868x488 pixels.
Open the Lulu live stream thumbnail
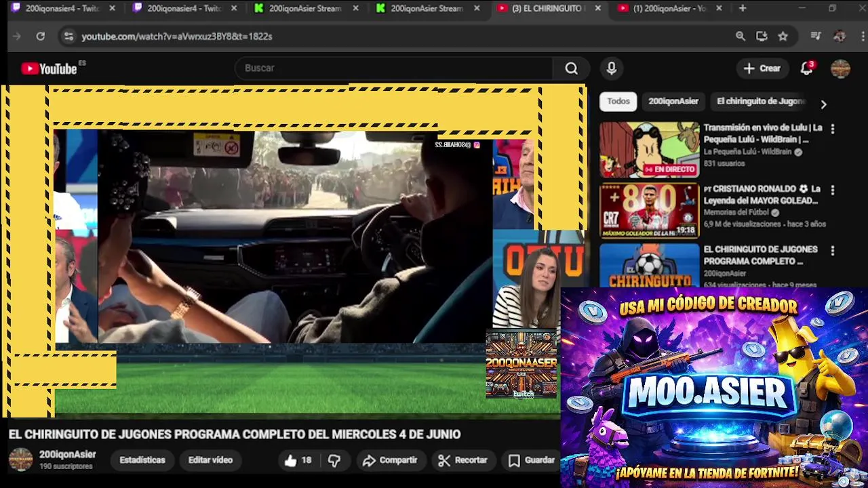pos(649,150)
